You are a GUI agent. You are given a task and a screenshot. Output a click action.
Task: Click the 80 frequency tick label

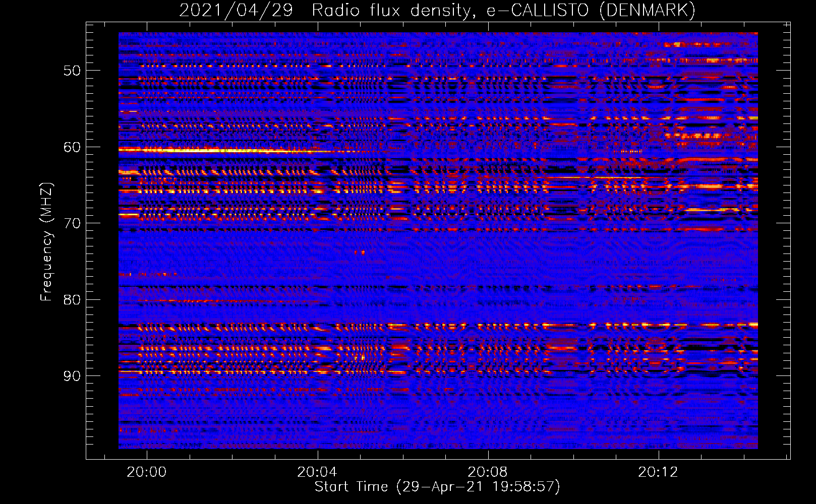(72, 300)
